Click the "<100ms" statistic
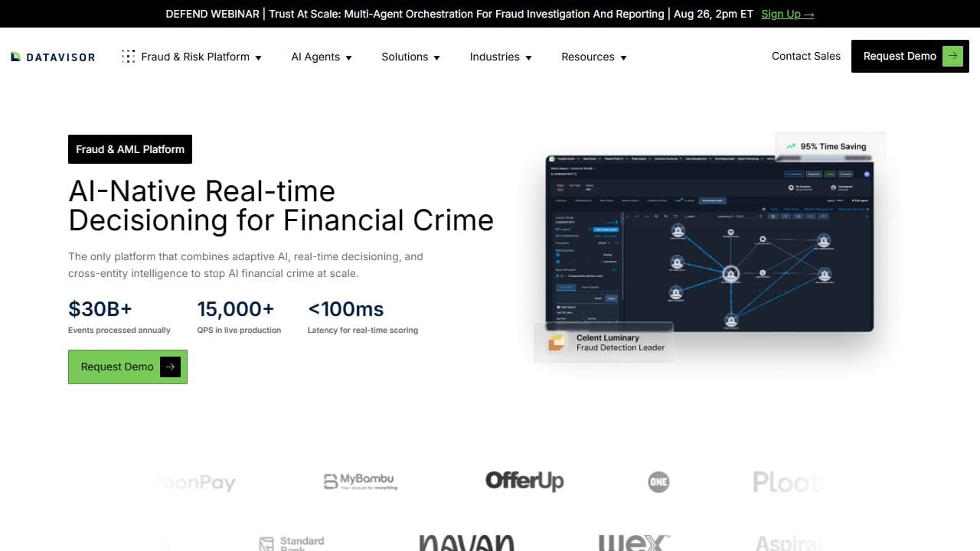This screenshot has height=551, width=980. [x=345, y=309]
